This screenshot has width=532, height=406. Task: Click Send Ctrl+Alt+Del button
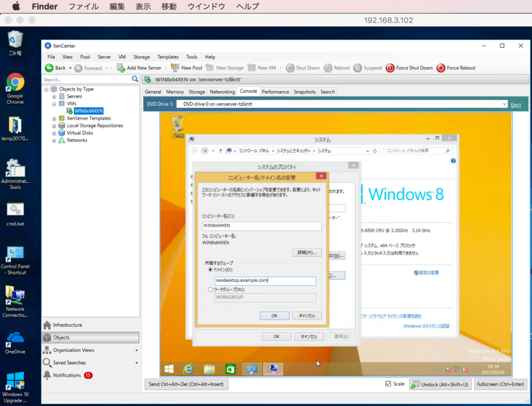(x=187, y=384)
